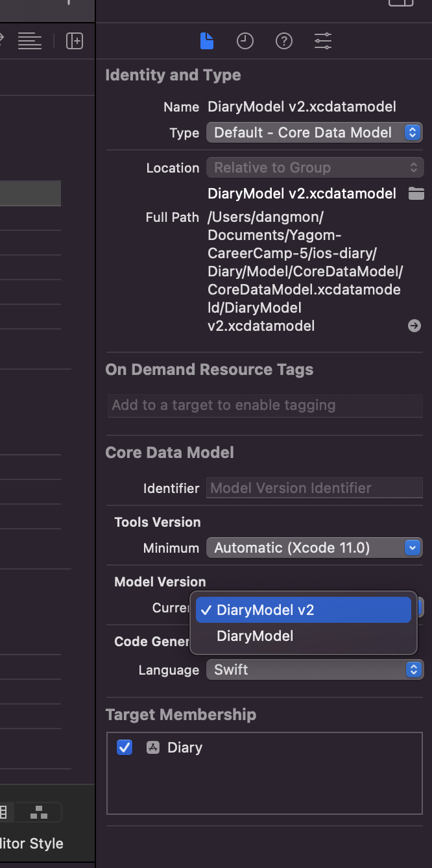Click the Identity and Type heading

click(x=173, y=75)
